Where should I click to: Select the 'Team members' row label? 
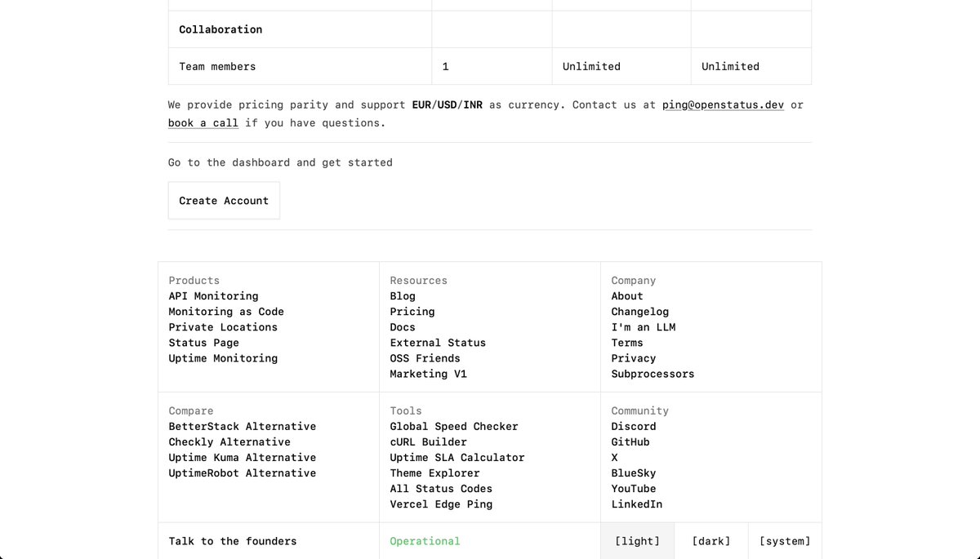(217, 66)
